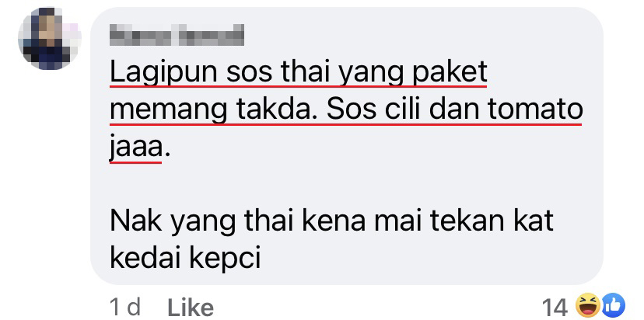View the 14 reactions count
The image size is (644, 320).
555,308
